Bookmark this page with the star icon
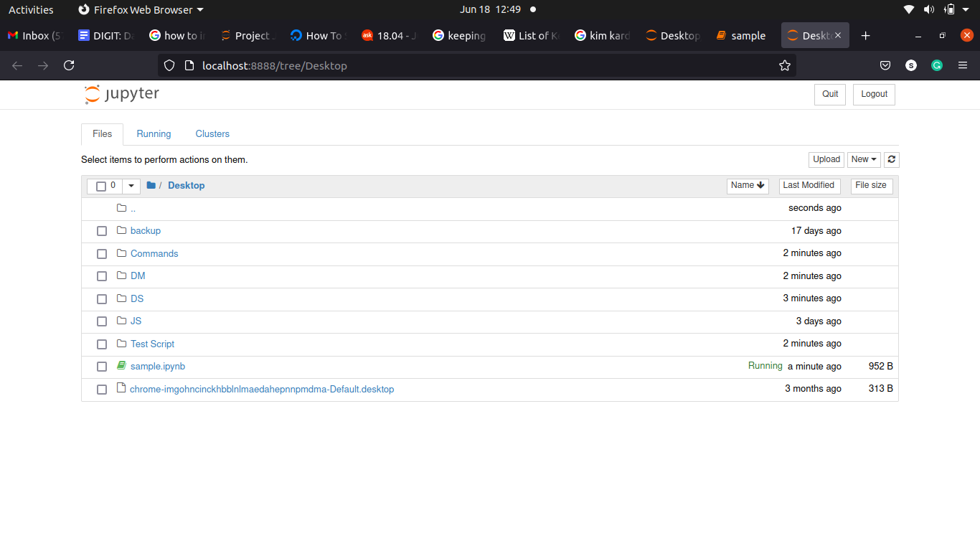 [x=784, y=65]
